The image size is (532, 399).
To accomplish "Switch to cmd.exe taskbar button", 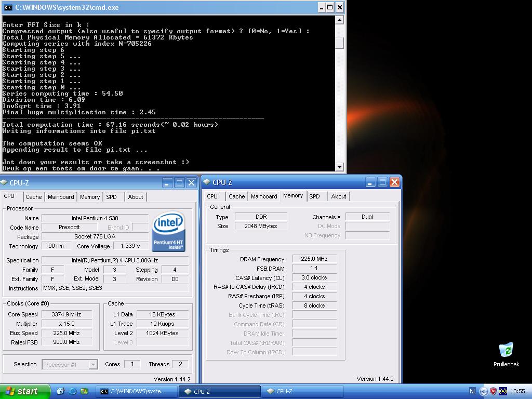I will tap(136, 391).
